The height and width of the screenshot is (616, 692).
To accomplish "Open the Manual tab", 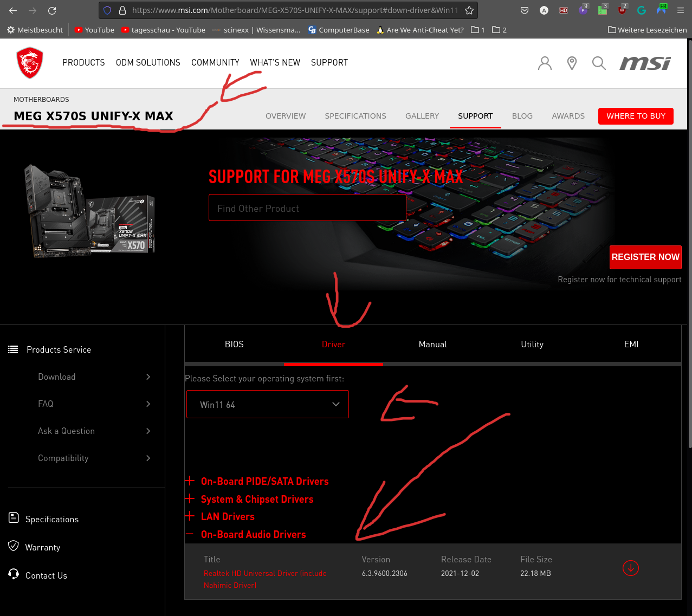I will [x=432, y=344].
